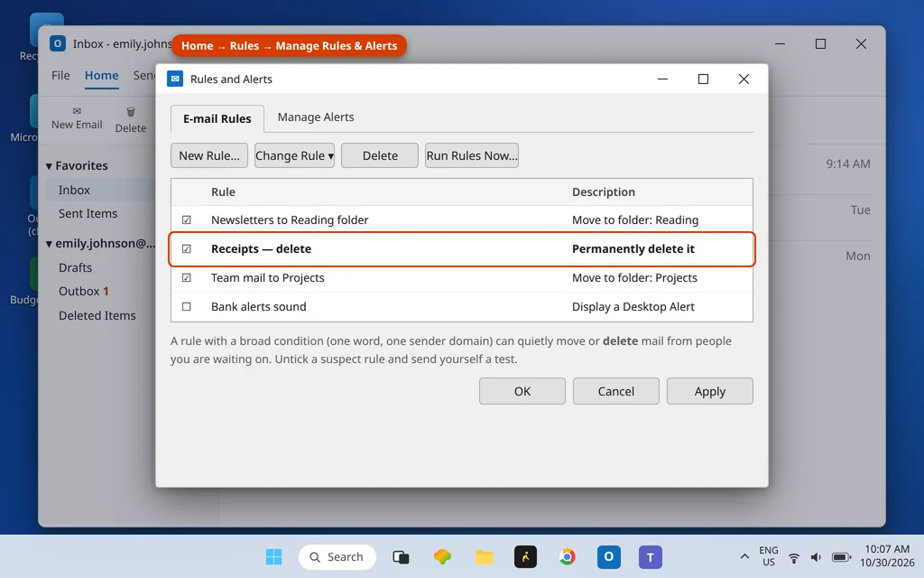The width and height of the screenshot is (924, 578).
Task: Select the Receipts — delete rule name
Action: point(261,249)
